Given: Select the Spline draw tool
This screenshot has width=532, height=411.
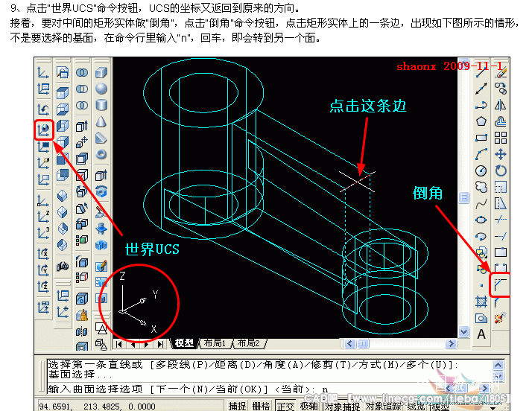Looking at the screenshot, I should [x=481, y=204].
